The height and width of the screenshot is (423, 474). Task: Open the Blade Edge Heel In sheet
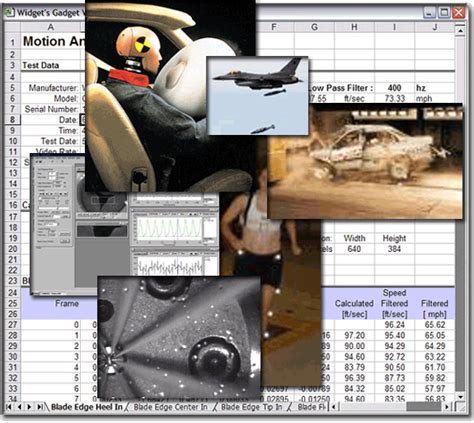87,407
